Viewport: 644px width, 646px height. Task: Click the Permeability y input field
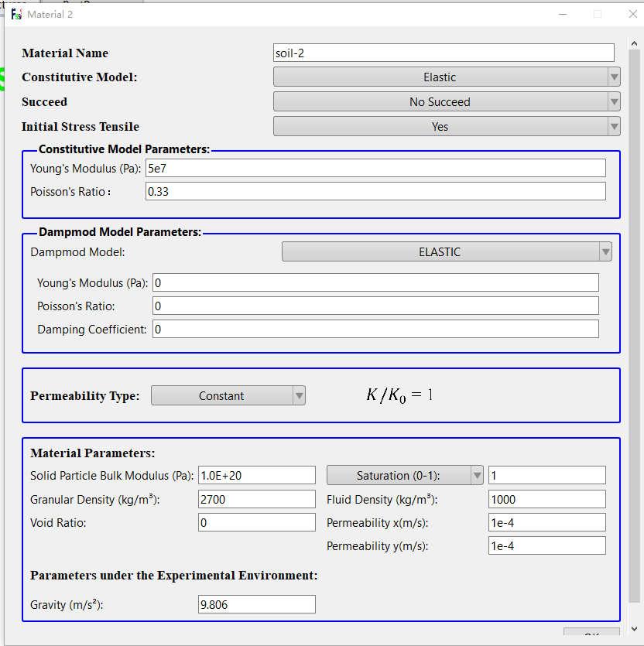click(547, 545)
